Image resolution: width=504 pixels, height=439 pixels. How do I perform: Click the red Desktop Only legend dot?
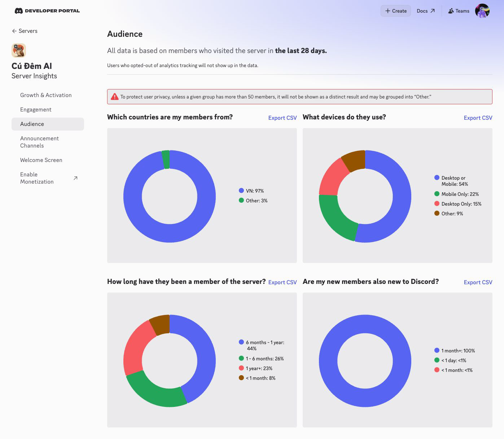coord(437,203)
